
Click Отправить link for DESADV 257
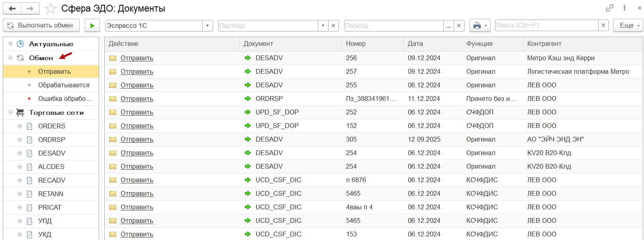(x=137, y=71)
